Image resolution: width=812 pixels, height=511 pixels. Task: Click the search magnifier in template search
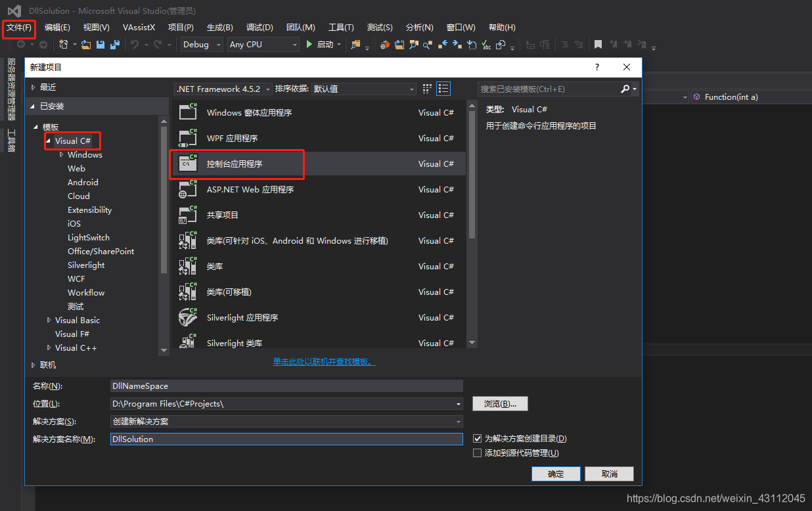click(625, 89)
